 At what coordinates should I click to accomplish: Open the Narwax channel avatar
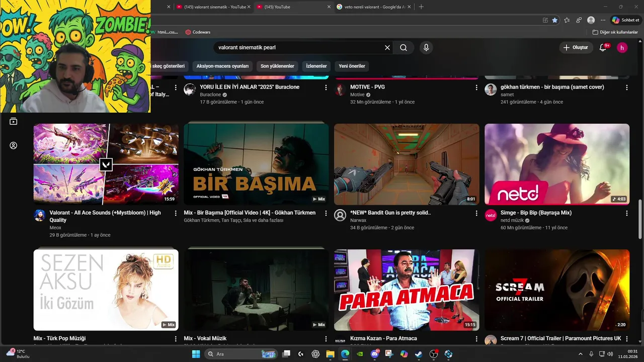click(x=340, y=215)
